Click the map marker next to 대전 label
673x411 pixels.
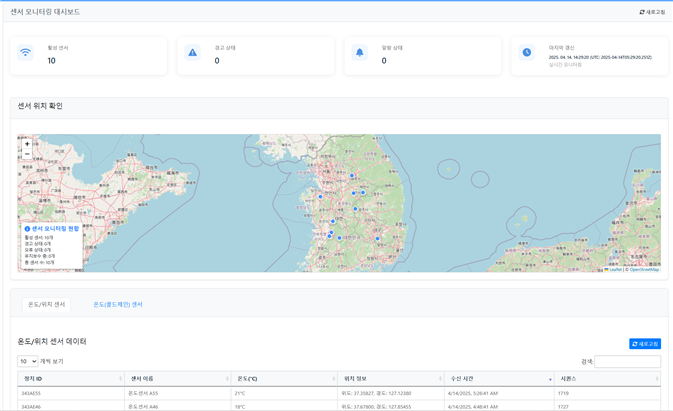point(333,221)
